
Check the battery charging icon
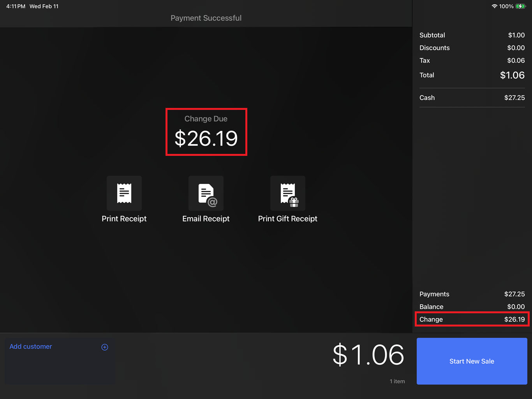click(x=521, y=6)
